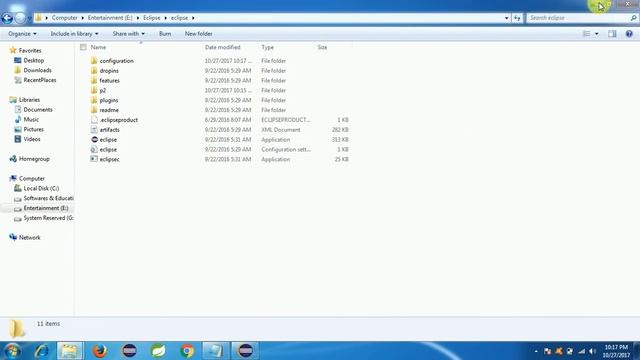This screenshot has height=360, width=640.
Task: Open Softwares & Education drive
Action: click(48, 198)
